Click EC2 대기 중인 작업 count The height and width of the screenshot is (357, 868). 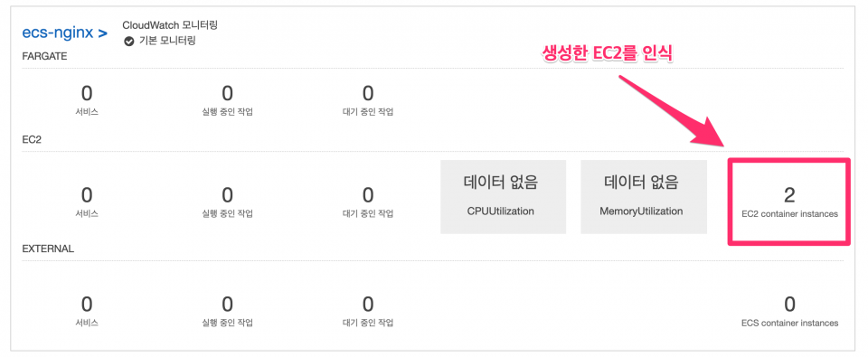tap(368, 195)
